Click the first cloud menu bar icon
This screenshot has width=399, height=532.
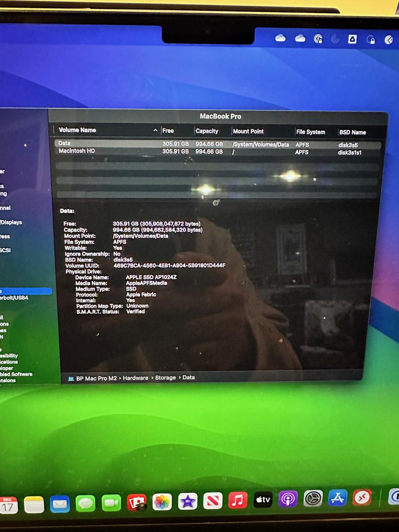(x=280, y=38)
